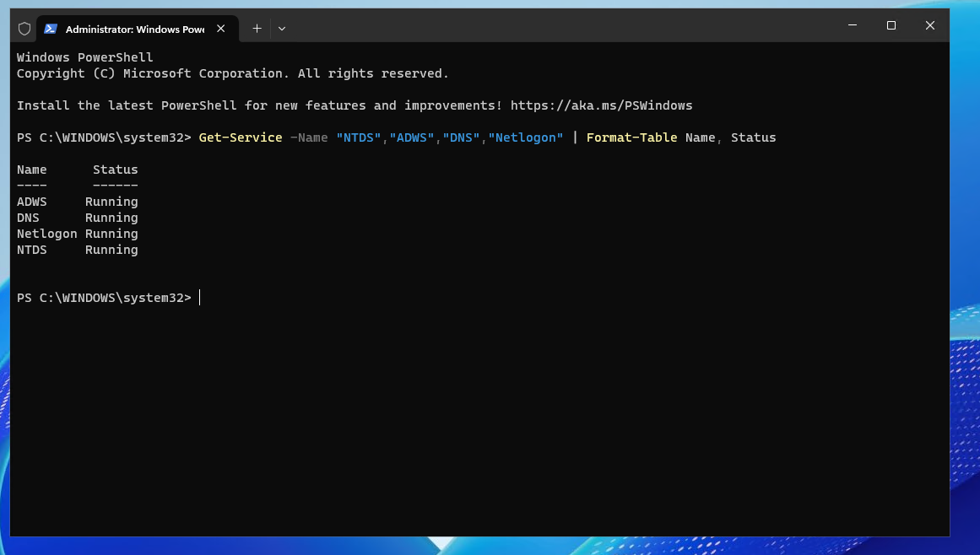Click the PowerShell icon on the tab

tap(51, 29)
